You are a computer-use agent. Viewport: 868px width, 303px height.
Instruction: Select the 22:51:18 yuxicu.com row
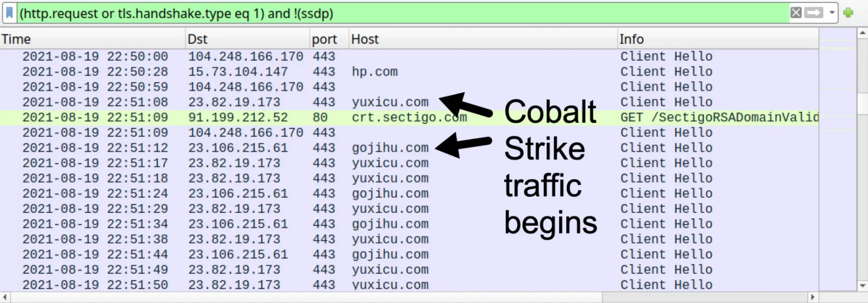tap(409, 178)
